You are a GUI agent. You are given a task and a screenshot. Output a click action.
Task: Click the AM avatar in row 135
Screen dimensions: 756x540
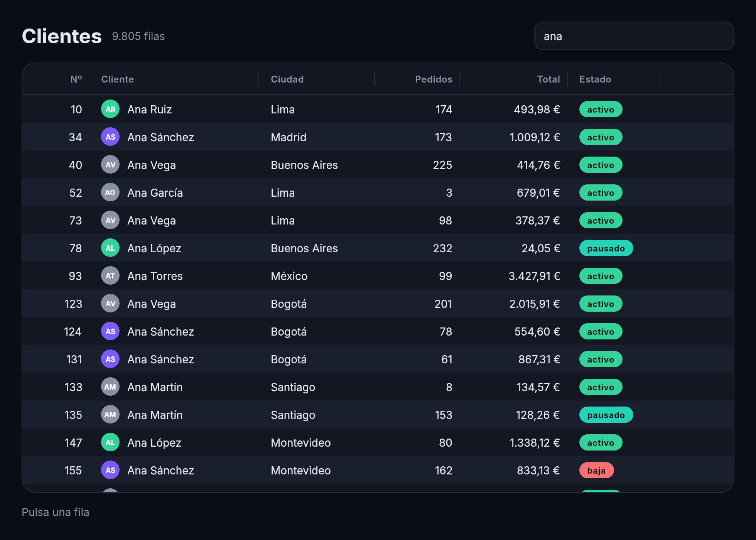coord(110,415)
